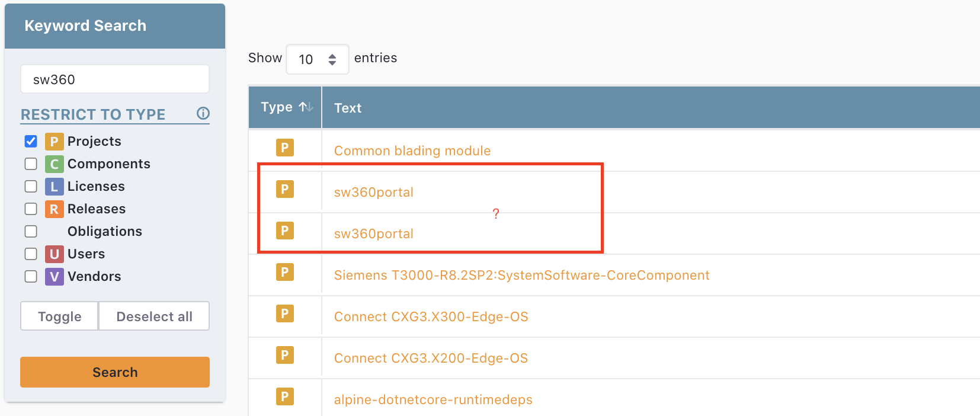Click the sort arrows on the Type column
Image resolution: width=980 pixels, height=416 pixels.
click(305, 107)
